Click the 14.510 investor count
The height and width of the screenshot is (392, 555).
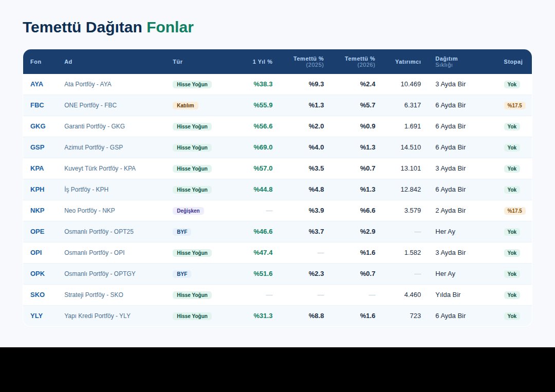(x=411, y=147)
